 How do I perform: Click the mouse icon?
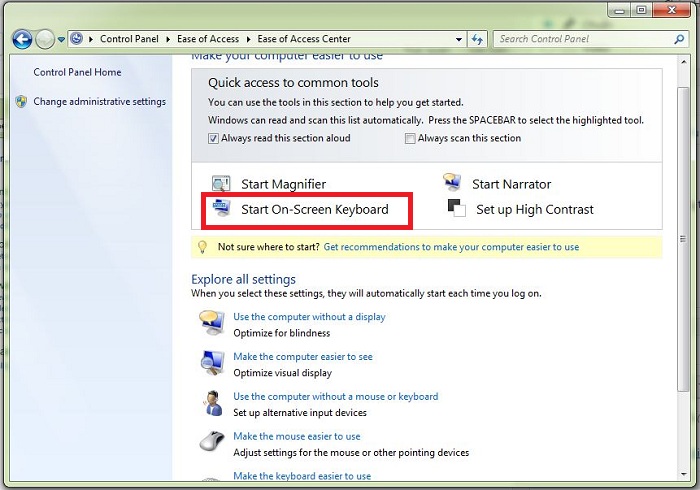click(x=212, y=442)
